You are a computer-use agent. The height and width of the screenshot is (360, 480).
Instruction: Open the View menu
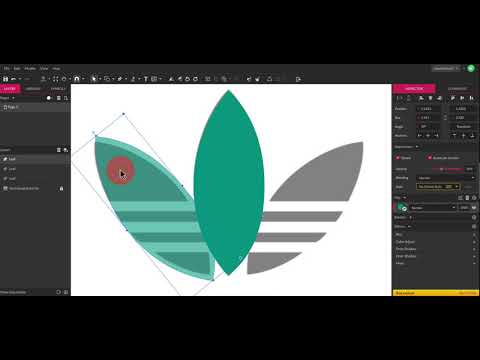point(44,68)
